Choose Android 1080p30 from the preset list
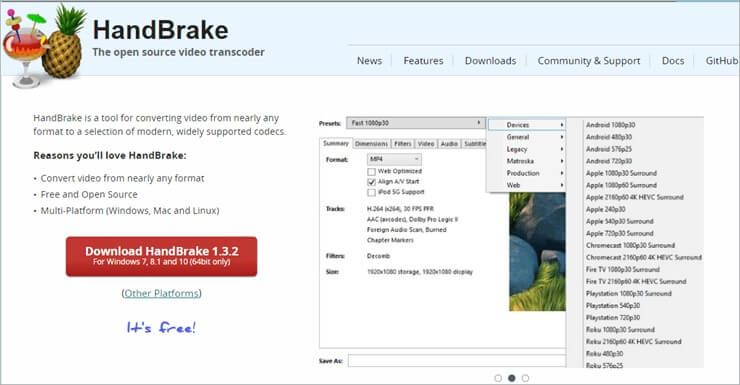 coord(610,125)
